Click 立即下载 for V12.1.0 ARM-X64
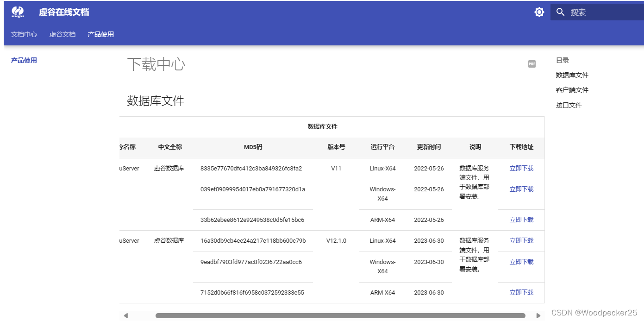644x321 pixels. (x=521, y=292)
